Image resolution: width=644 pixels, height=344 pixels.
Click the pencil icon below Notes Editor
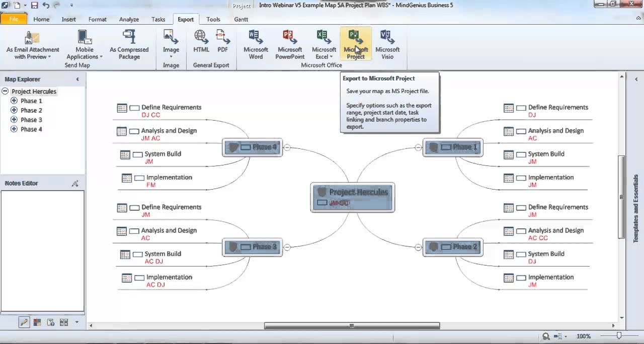click(x=24, y=322)
